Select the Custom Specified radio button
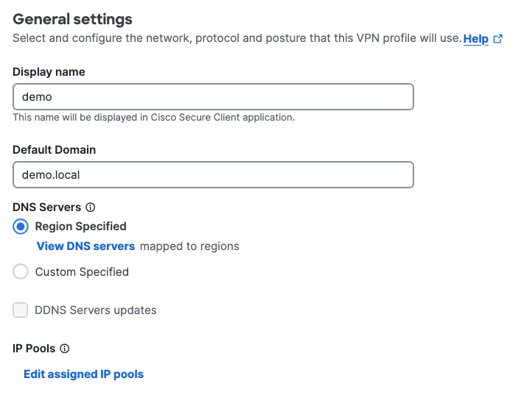The height and width of the screenshot is (395, 521). coord(20,271)
